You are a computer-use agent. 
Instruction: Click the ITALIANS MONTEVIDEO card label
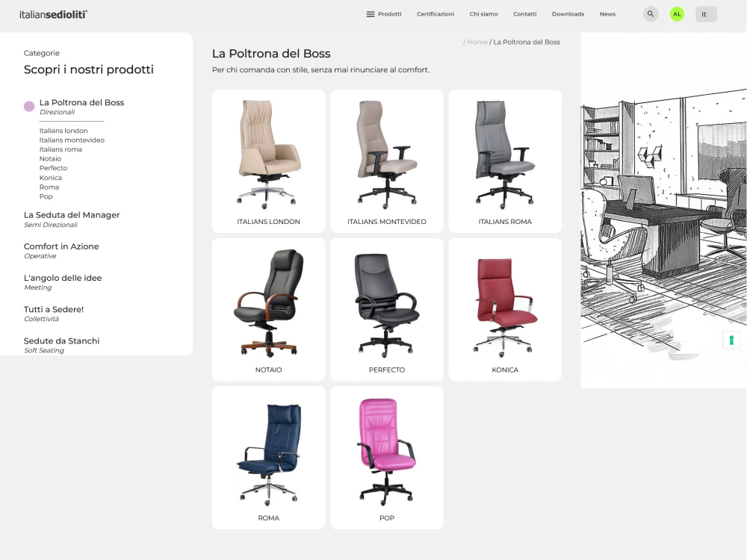[x=387, y=222]
